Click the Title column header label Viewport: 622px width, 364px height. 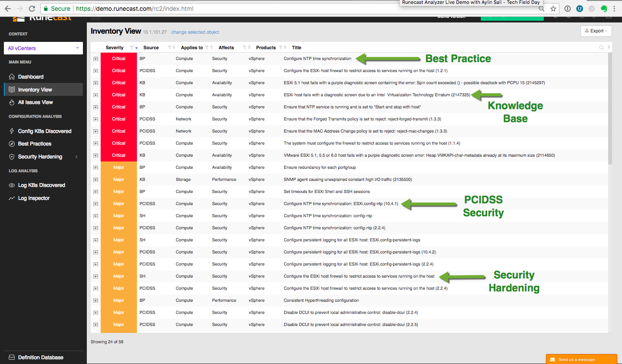(x=296, y=47)
